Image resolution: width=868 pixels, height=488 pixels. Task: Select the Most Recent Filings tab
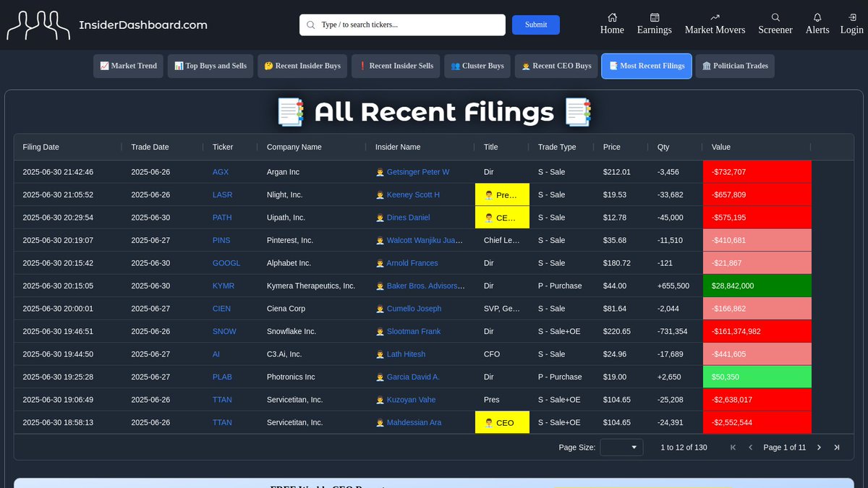click(647, 66)
